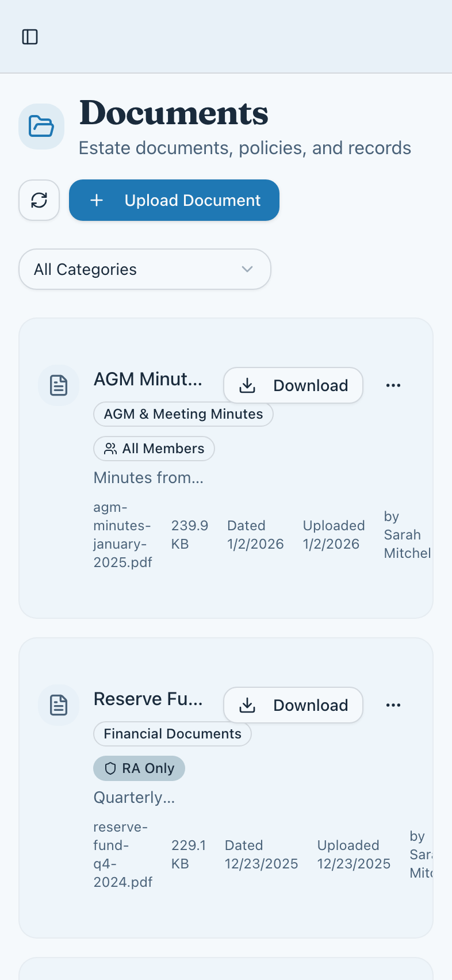Click the RA Only access badge
Screen dimensions: 452x980
pyautogui.click(x=139, y=768)
